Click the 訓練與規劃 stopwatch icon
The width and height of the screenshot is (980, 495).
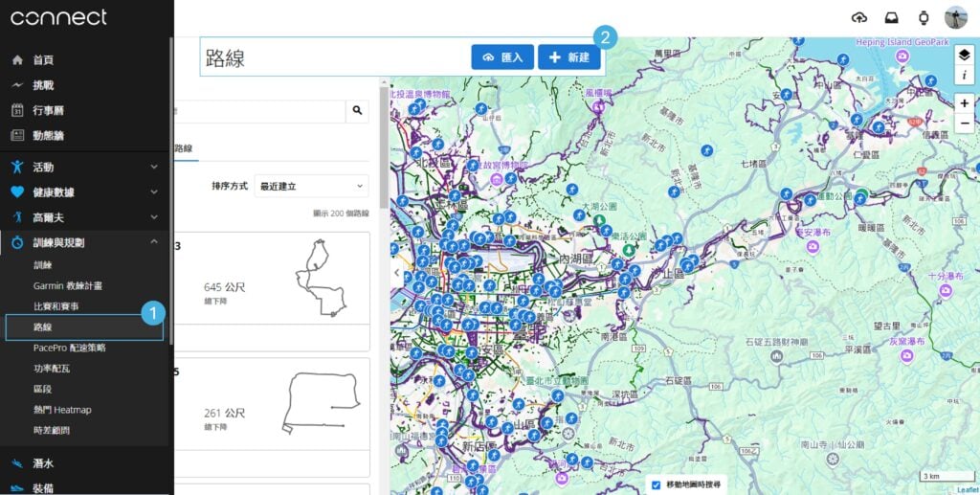click(x=17, y=242)
